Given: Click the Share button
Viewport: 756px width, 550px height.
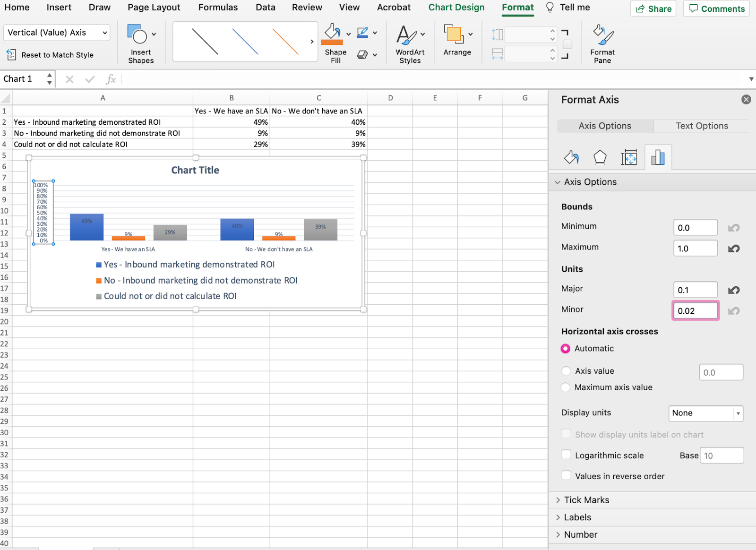Looking at the screenshot, I should tap(653, 9).
